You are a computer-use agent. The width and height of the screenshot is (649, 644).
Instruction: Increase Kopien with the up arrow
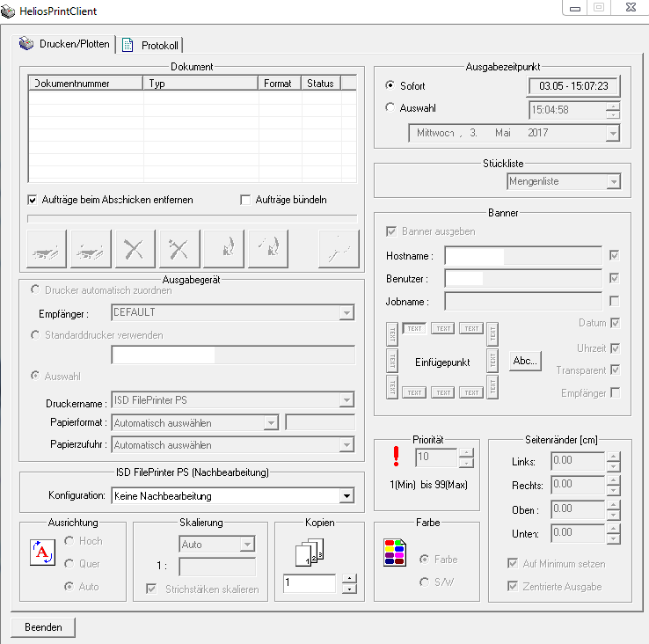click(x=349, y=578)
